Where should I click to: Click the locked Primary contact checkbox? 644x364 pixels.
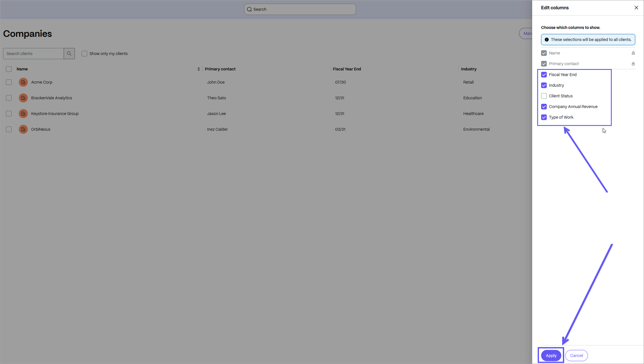[x=544, y=64]
